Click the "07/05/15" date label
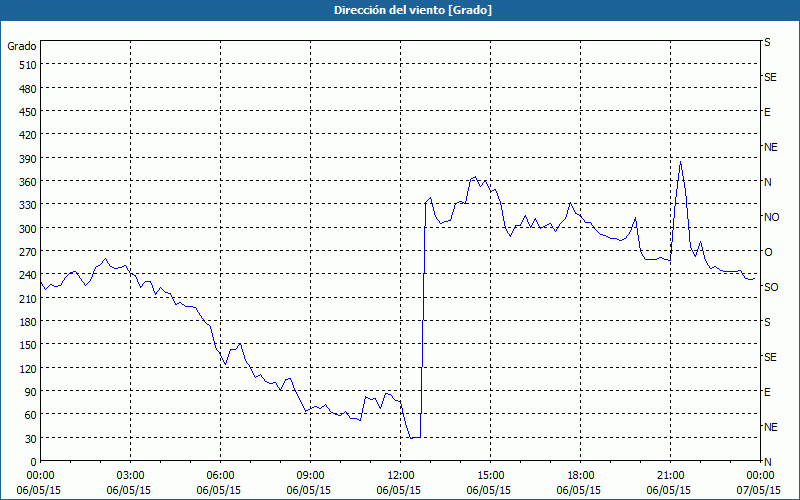 click(x=759, y=490)
